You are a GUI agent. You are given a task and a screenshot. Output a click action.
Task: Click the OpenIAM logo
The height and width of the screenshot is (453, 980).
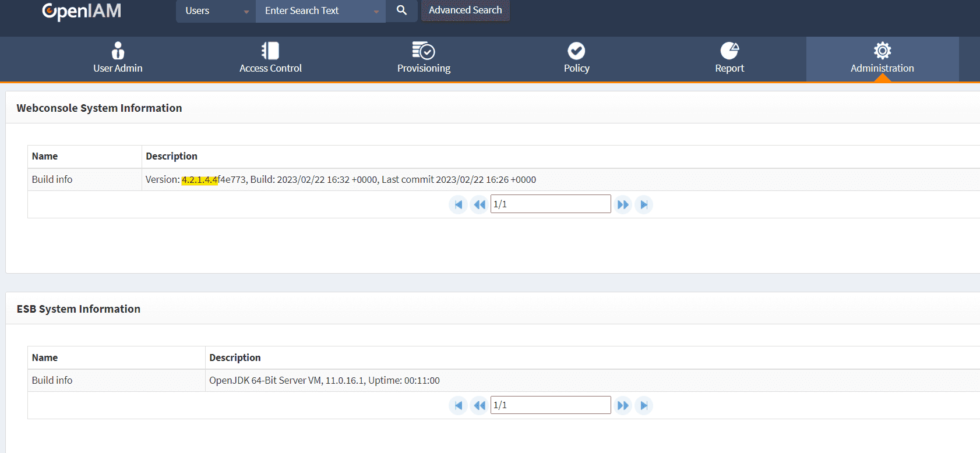[82, 11]
